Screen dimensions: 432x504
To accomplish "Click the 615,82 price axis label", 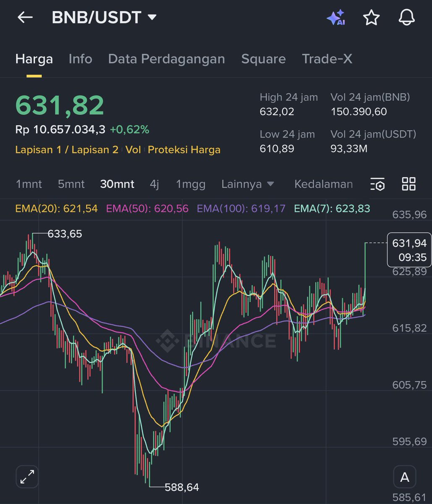I will 409,328.
